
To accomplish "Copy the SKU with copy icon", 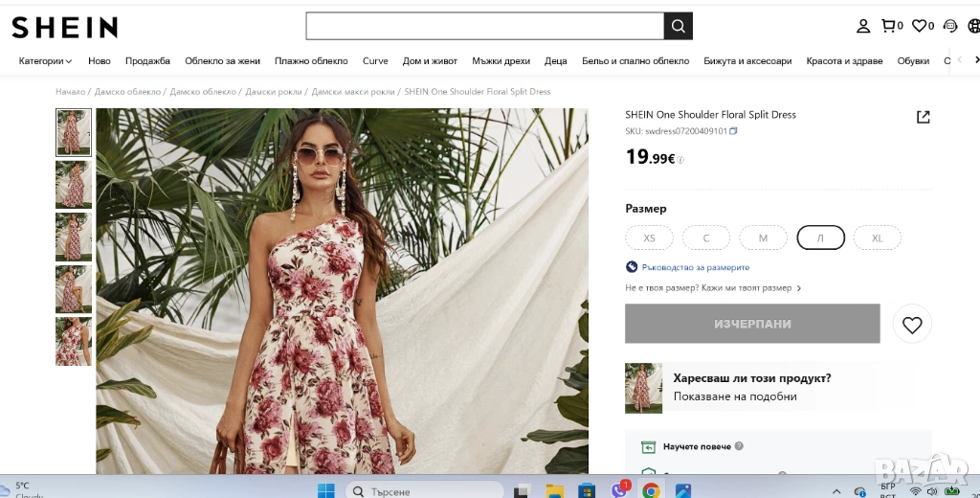I will [x=734, y=131].
